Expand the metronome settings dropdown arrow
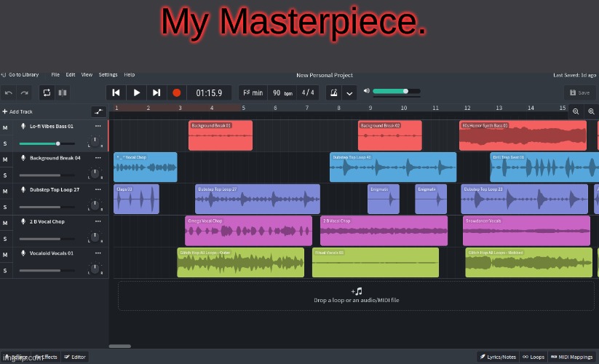The width and height of the screenshot is (599, 364). (x=350, y=92)
